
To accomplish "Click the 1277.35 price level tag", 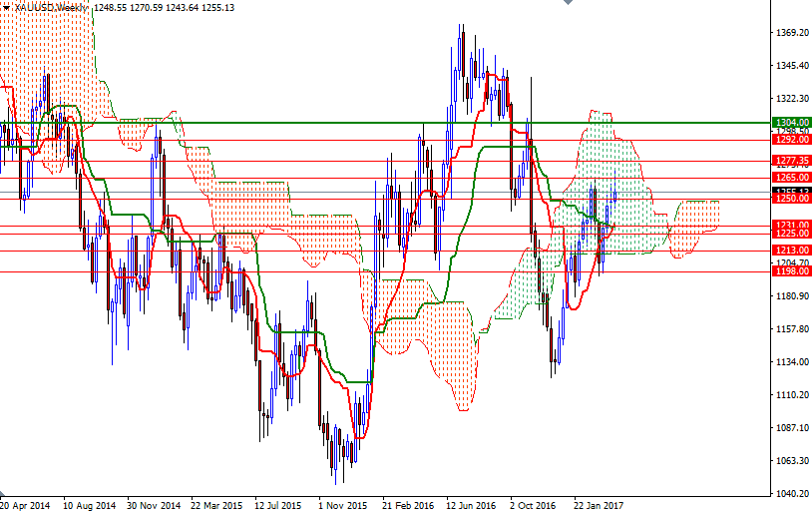I will (790, 160).
